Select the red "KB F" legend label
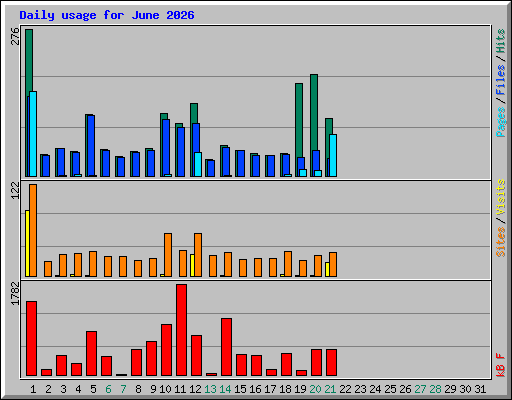 click(x=501, y=365)
